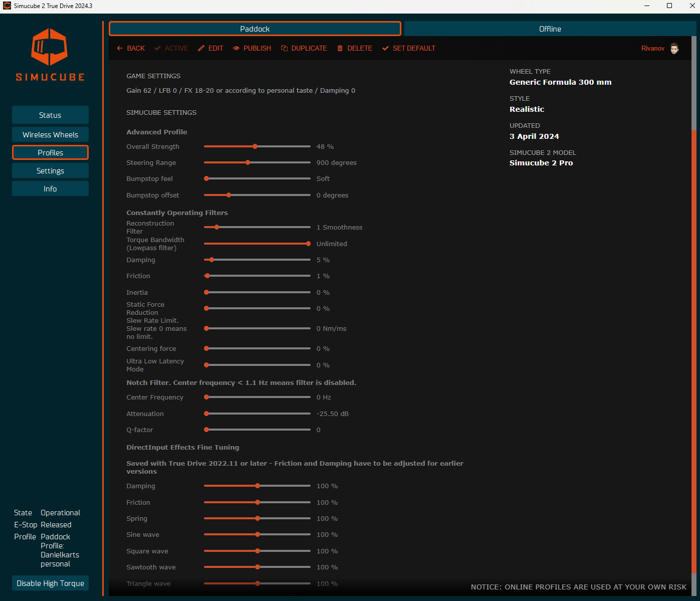This screenshot has height=601, width=700.
Task: Click the Slew Rate Limit slider
Action: pos(257,328)
